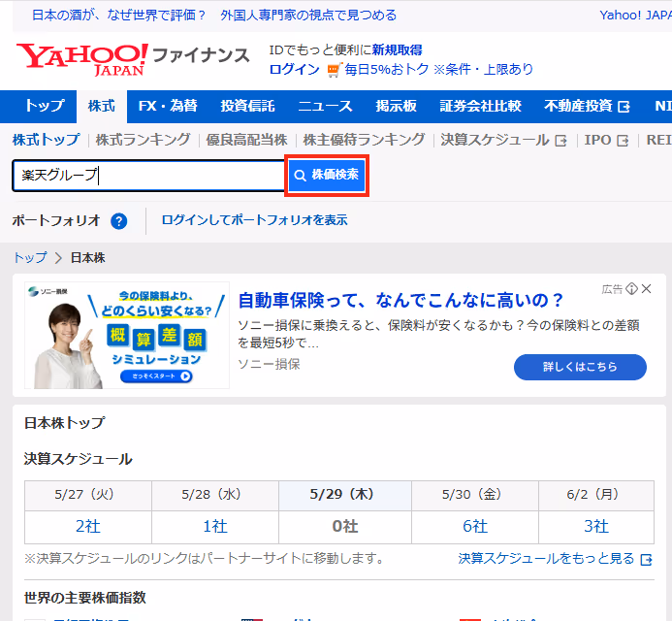The width and height of the screenshot is (672, 621).
Task: Open the FX・為替 tab
Action: pos(168,106)
